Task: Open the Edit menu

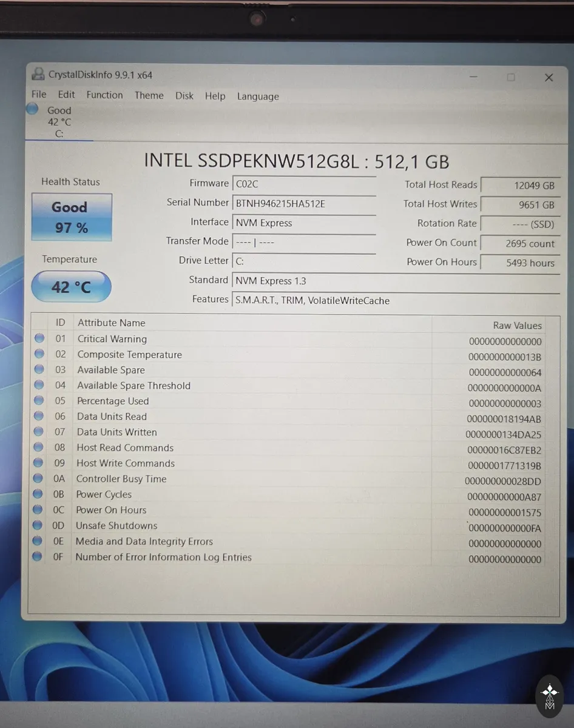Action: pos(67,94)
